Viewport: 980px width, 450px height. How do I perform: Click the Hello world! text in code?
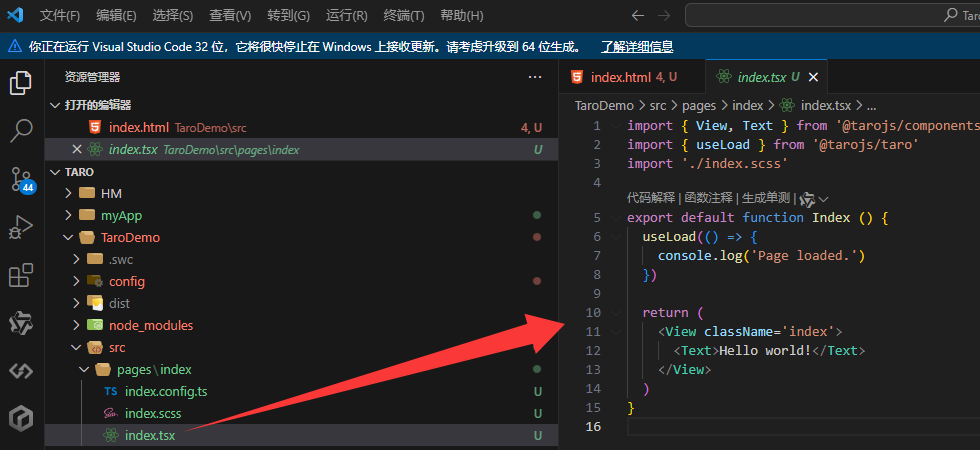(x=765, y=351)
